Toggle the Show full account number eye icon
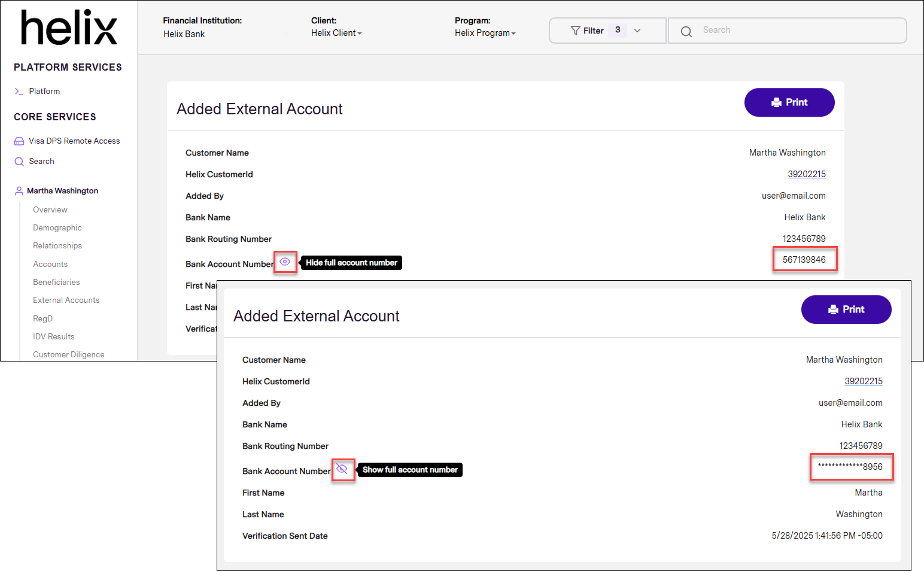This screenshot has height=571, width=924. click(x=342, y=469)
